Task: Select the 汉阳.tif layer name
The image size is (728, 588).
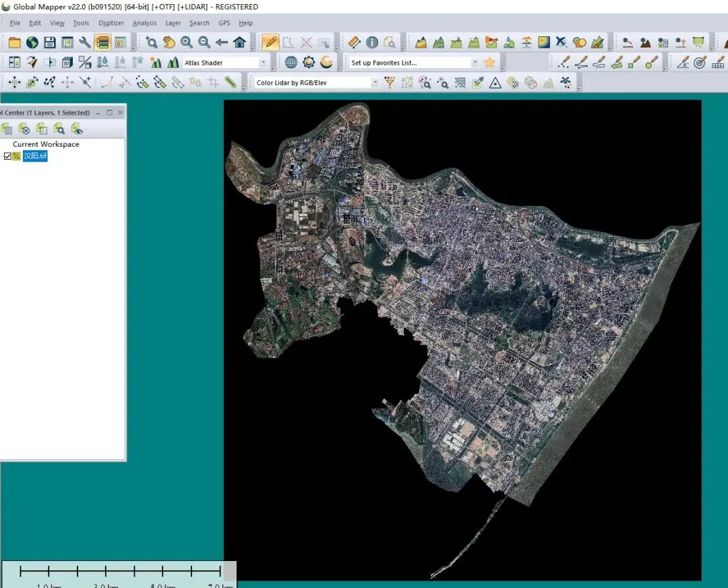Action: pyautogui.click(x=35, y=156)
